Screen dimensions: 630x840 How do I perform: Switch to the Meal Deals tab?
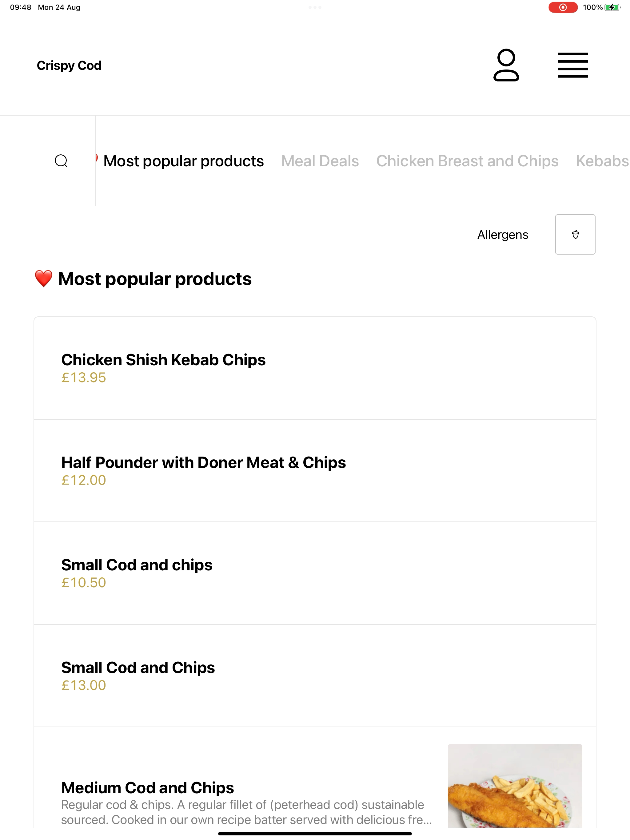click(x=320, y=161)
